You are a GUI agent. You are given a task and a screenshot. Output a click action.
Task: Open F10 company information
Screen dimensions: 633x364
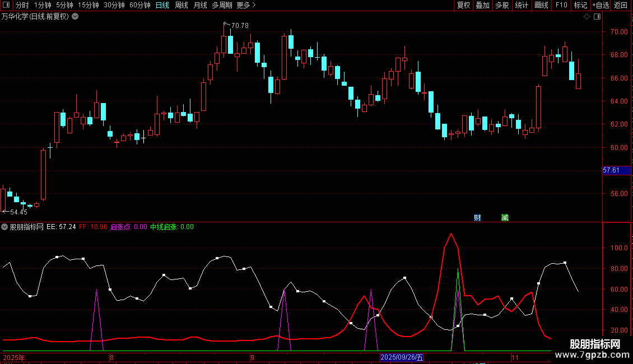point(561,5)
